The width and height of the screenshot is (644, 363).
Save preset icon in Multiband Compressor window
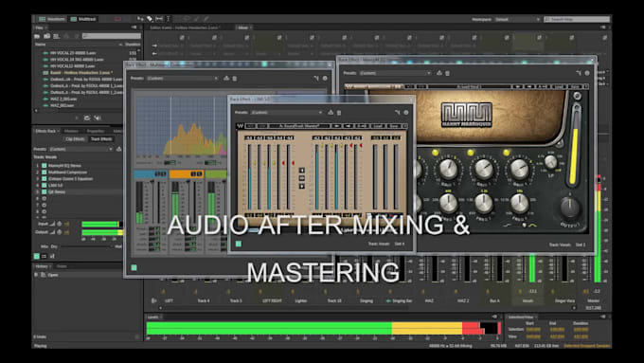tap(226, 78)
